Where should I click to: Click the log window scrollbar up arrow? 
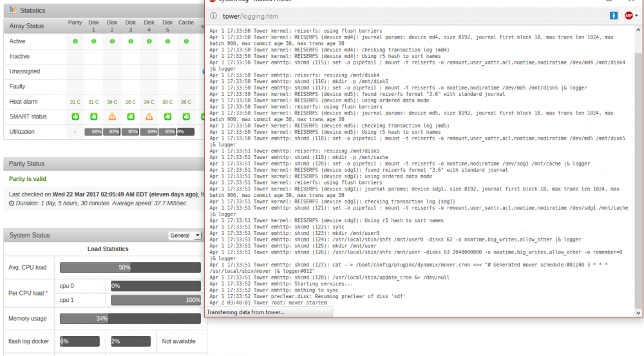click(638, 30)
